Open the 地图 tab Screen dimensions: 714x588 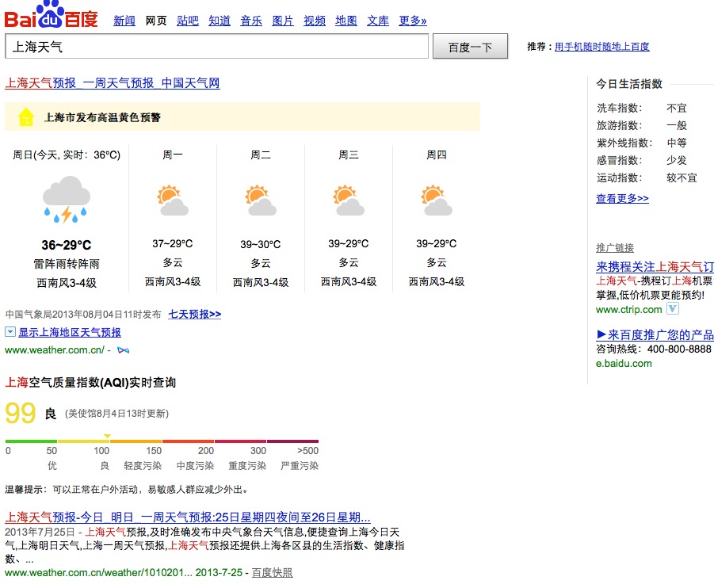(346, 21)
